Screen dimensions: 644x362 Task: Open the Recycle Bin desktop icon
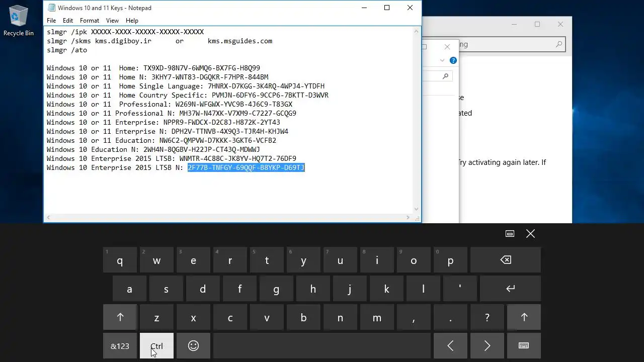[x=19, y=21]
